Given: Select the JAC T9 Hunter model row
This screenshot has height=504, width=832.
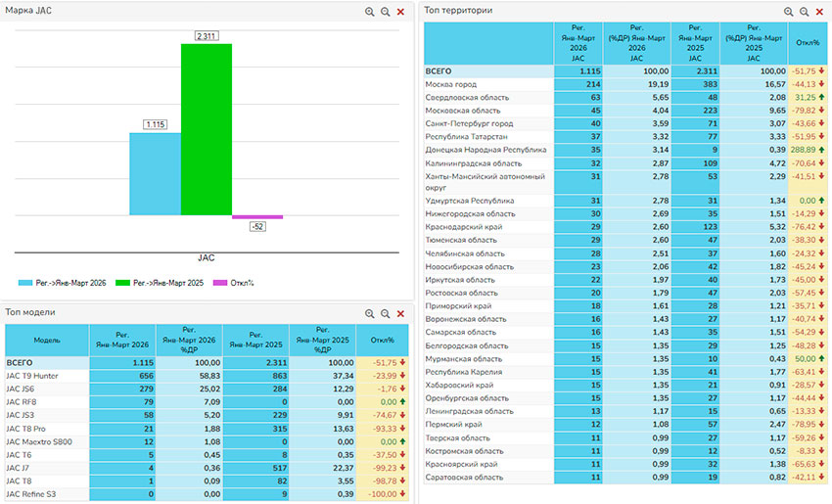Looking at the screenshot, I should (x=207, y=376).
